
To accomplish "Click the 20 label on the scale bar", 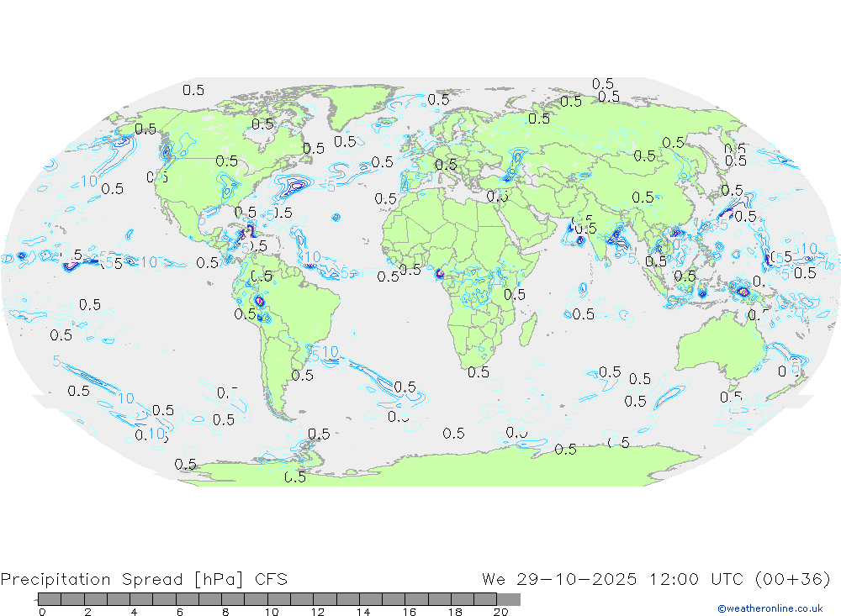I will tap(501, 612).
